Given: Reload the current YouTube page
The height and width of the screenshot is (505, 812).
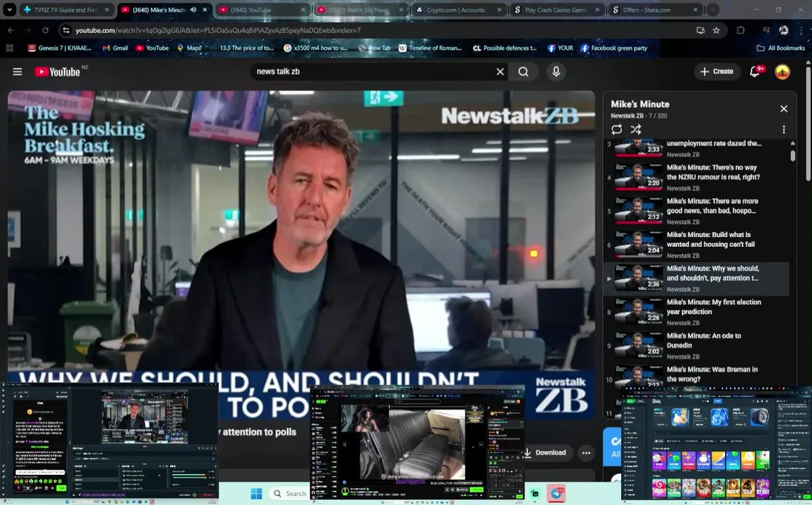Looking at the screenshot, I should click(x=45, y=31).
